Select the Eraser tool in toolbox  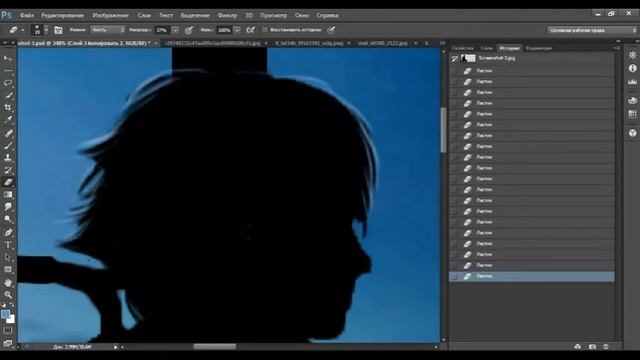(8, 182)
